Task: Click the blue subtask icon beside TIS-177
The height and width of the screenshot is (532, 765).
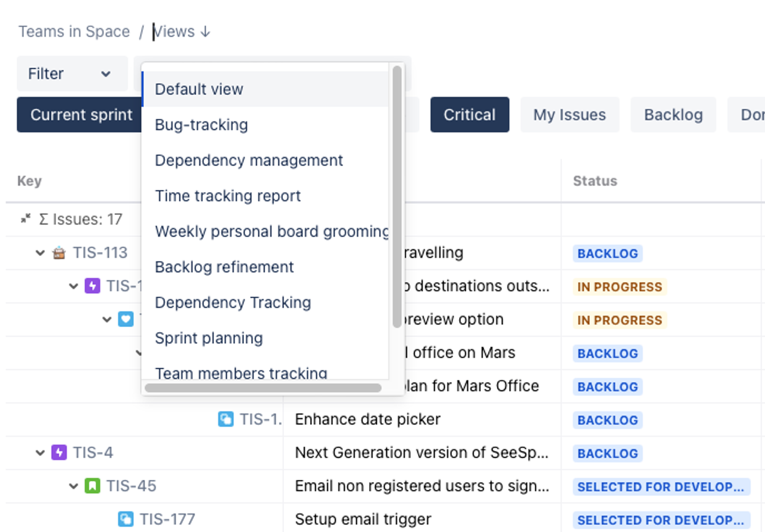Action: (x=125, y=519)
